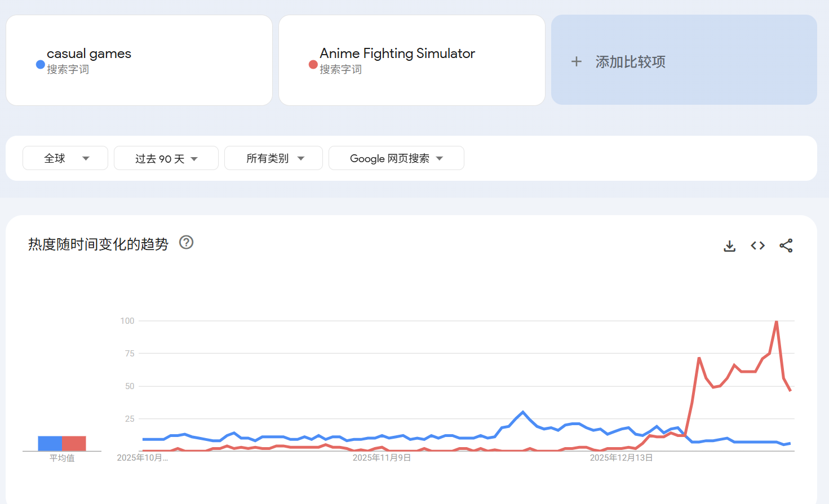Edit the casual games search term

[89, 53]
